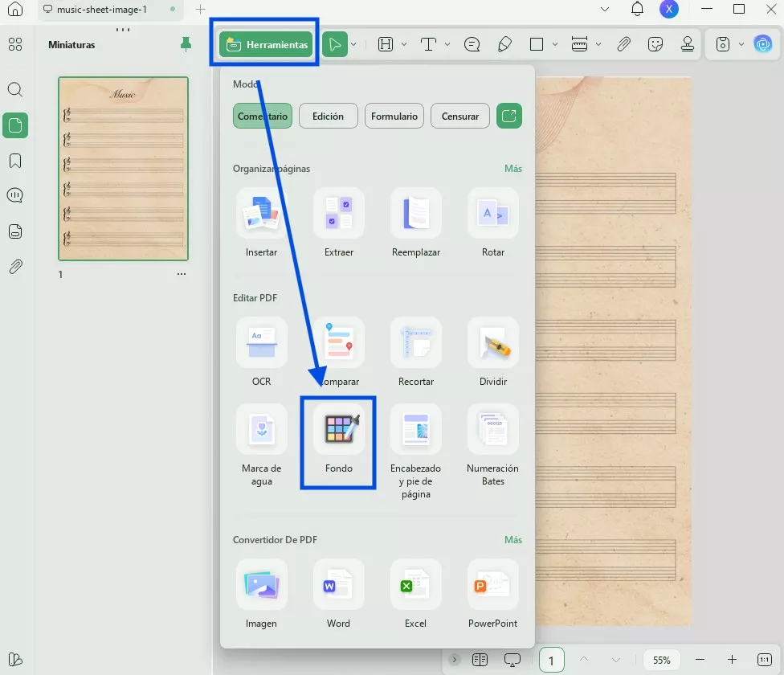Expand the cursor tool dropdown arrow
Image resolution: width=784 pixels, height=675 pixels.
(353, 44)
